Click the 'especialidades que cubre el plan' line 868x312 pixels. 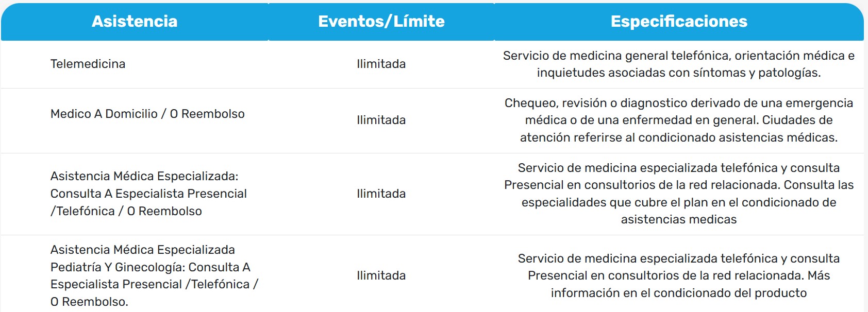[678, 202]
